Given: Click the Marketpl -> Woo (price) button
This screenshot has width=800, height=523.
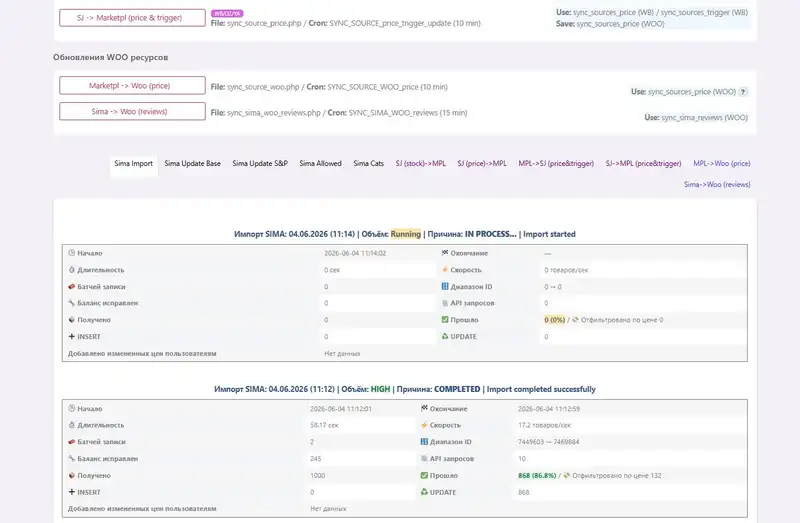Looking at the screenshot, I should (132, 86).
